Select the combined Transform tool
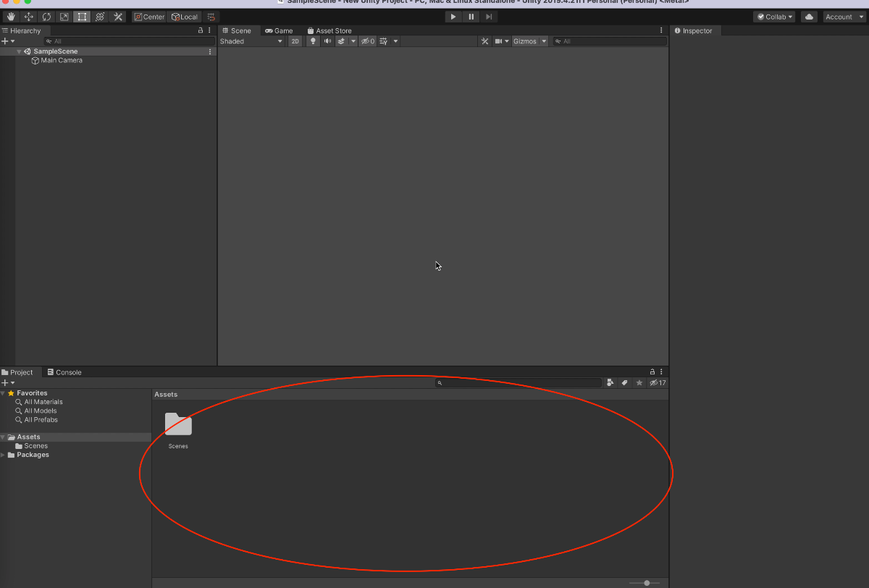Screen dimensions: 869x588 100,17
